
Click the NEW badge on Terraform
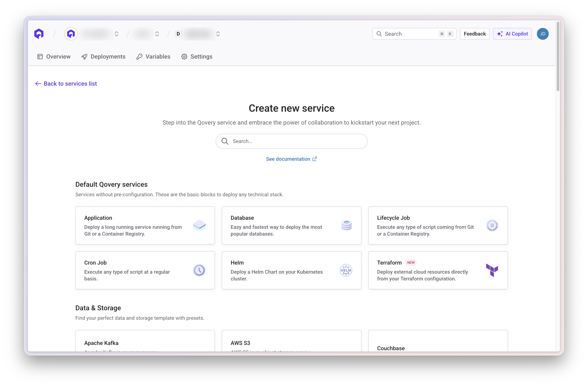tap(411, 262)
